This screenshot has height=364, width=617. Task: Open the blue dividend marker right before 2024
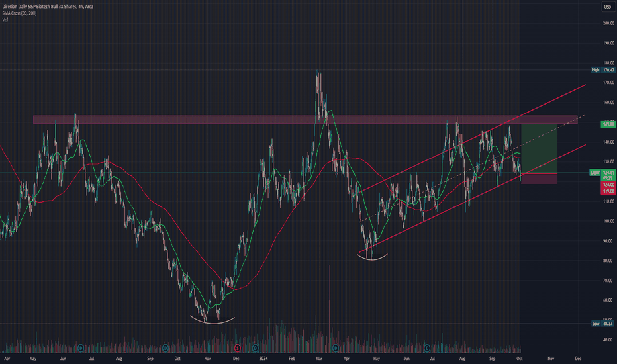256,348
